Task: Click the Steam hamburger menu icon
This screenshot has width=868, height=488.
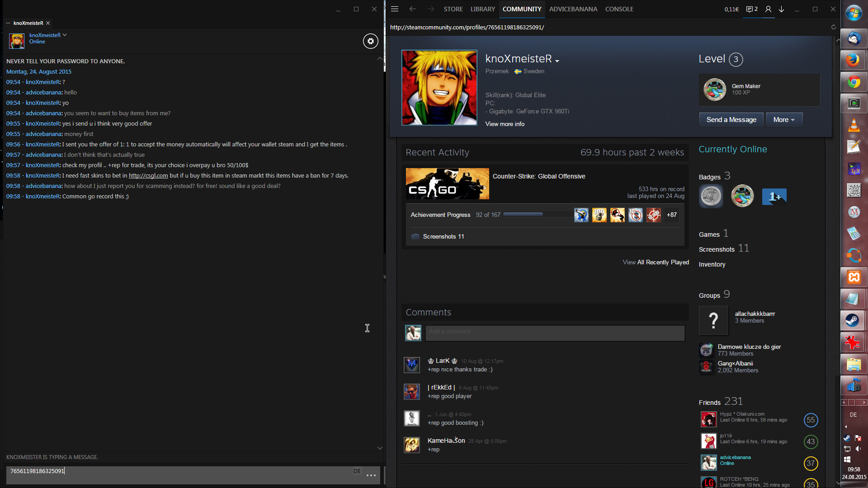Action: (x=395, y=9)
